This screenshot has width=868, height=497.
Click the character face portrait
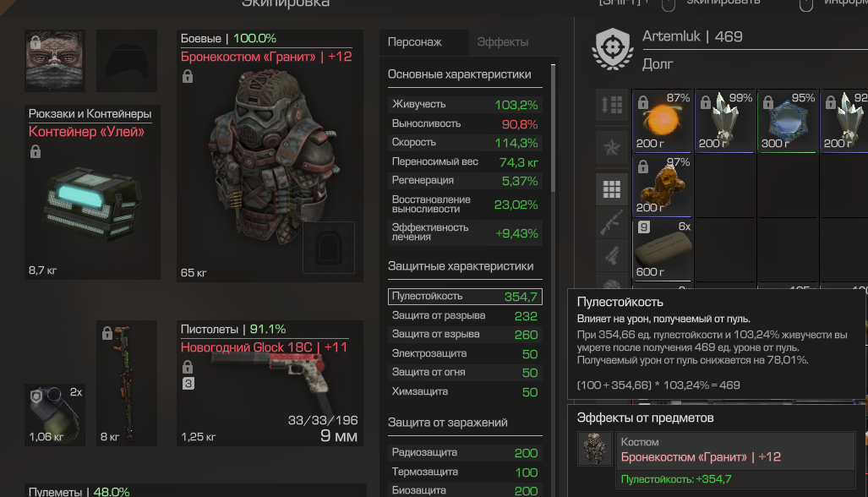point(55,61)
